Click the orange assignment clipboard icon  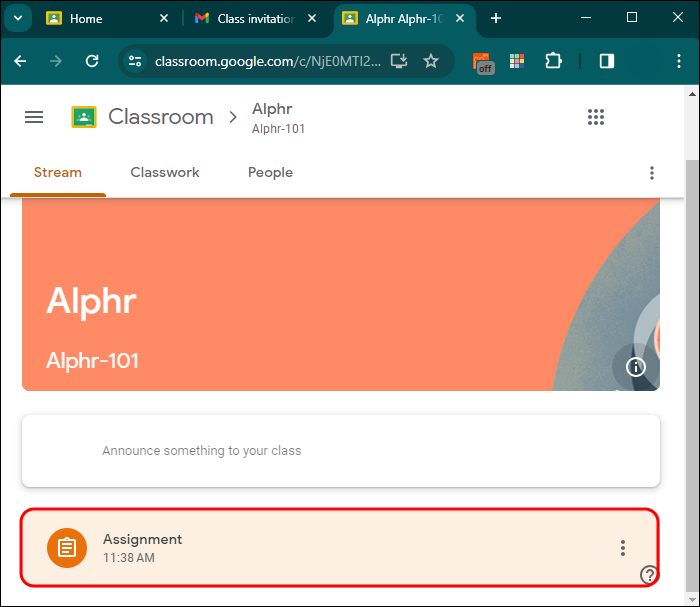67,548
